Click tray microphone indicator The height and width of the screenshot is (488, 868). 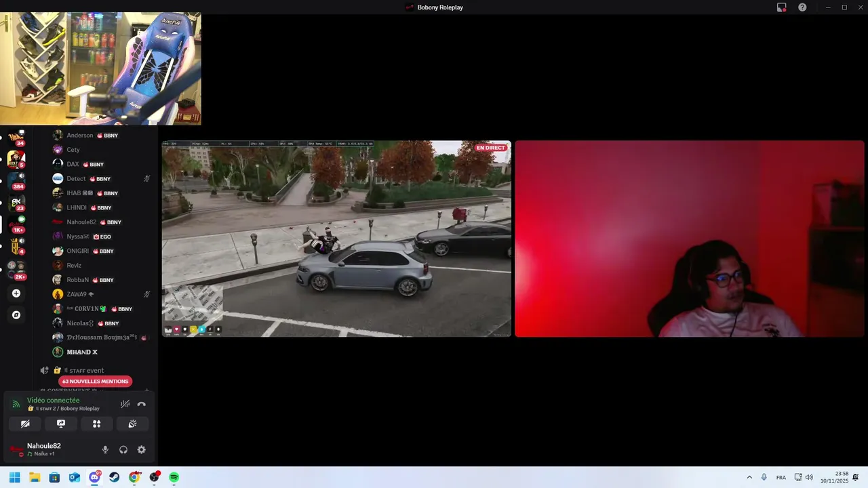coord(764,477)
